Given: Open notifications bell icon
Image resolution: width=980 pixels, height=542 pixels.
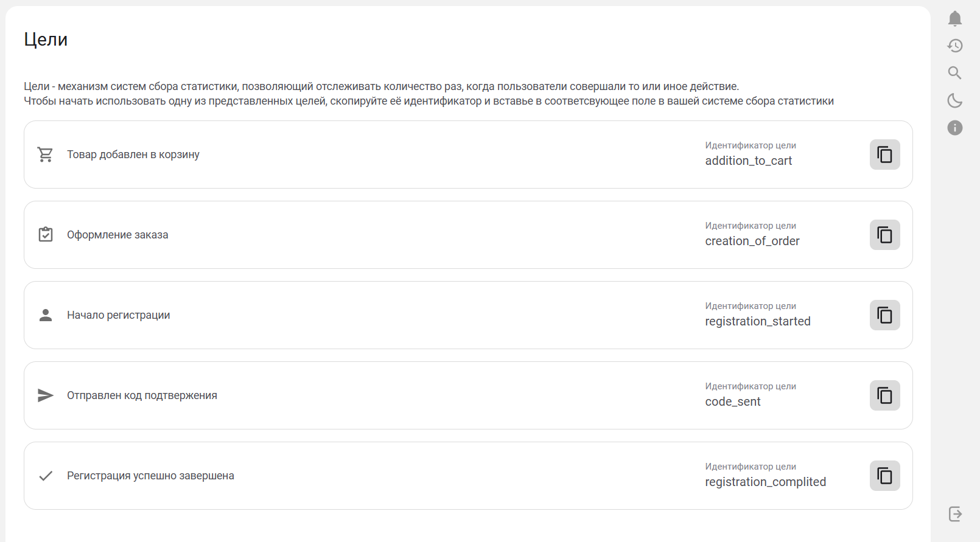Looking at the screenshot, I should (x=954, y=19).
